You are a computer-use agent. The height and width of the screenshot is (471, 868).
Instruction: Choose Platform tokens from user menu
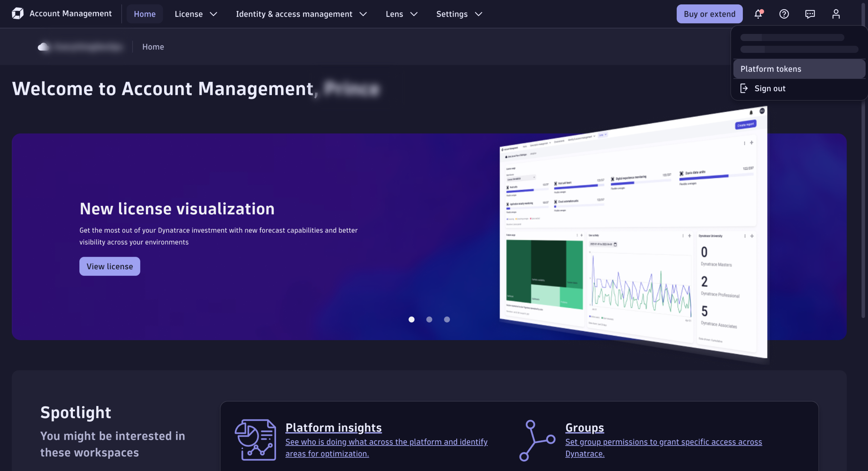[x=770, y=69]
